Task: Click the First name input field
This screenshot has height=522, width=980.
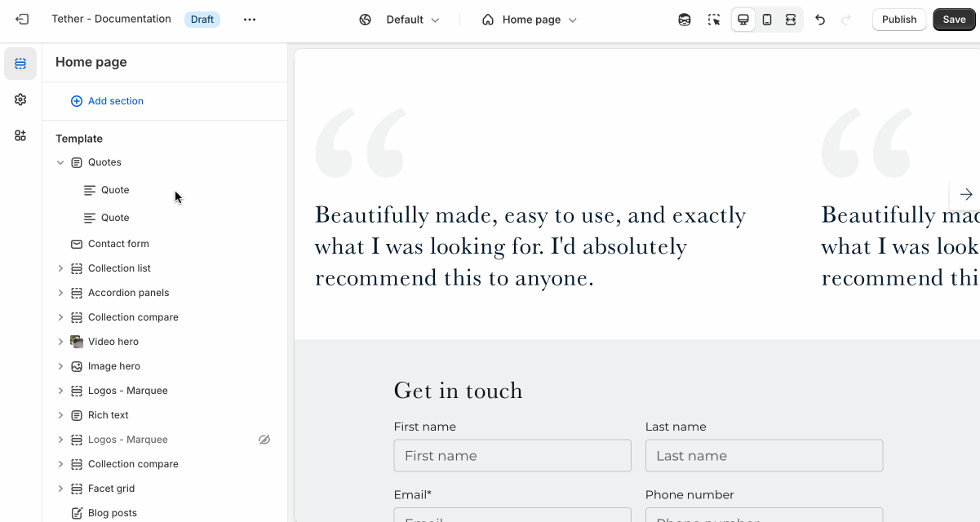Action: 512,456
